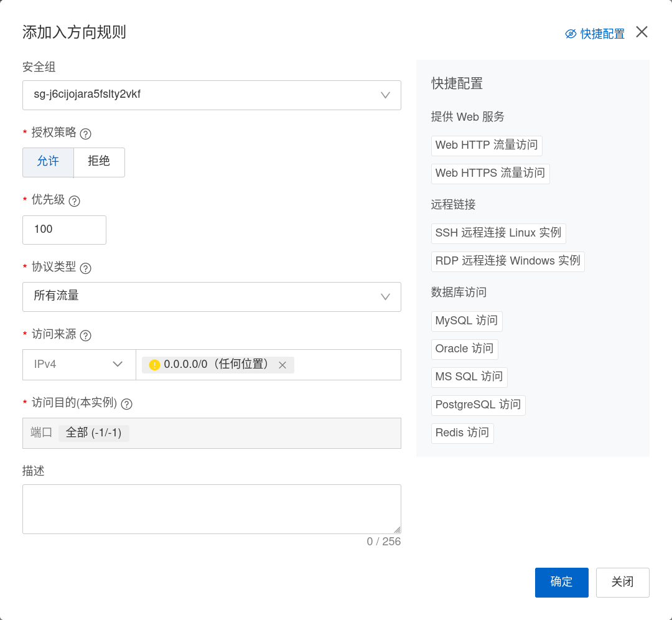Click help icon beside 优先级 label
The image size is (672, 620).
[x=75, y=201]
